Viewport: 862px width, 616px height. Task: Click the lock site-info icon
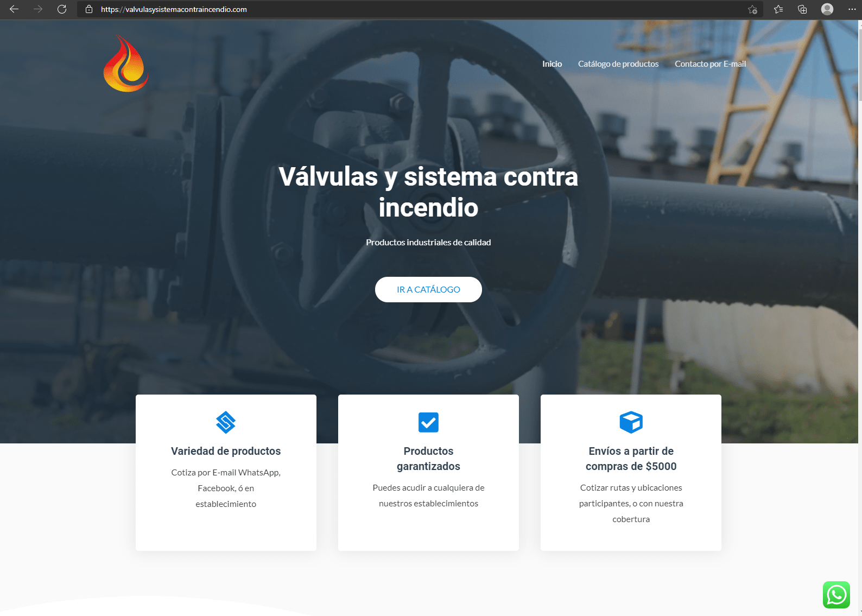click(x=89, y=9)
